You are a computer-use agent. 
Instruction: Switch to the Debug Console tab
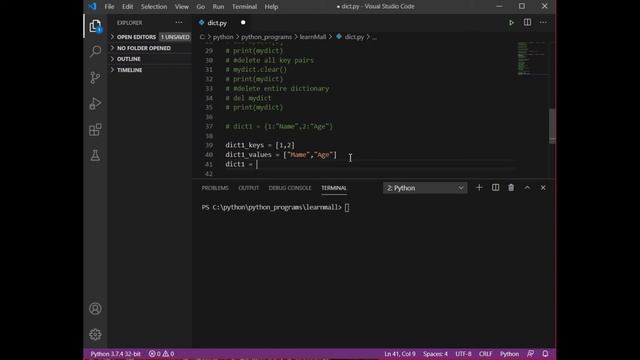coord(290,188)
